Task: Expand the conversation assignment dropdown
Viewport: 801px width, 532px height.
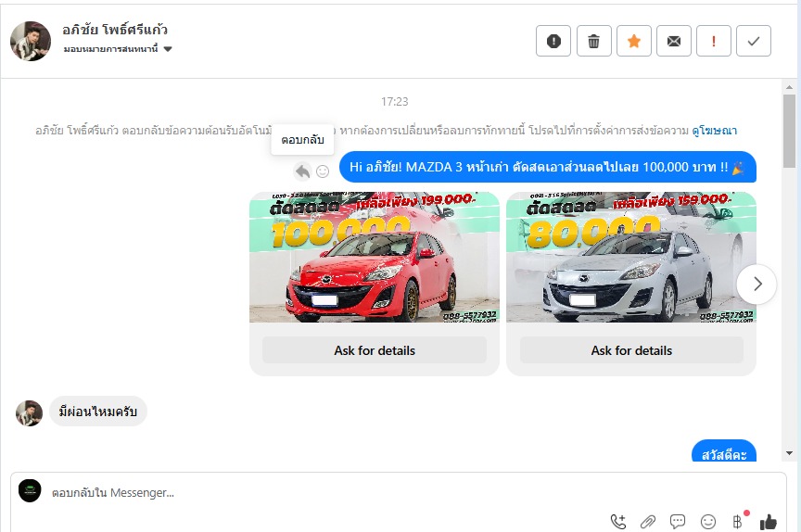Action: (118, 49)
